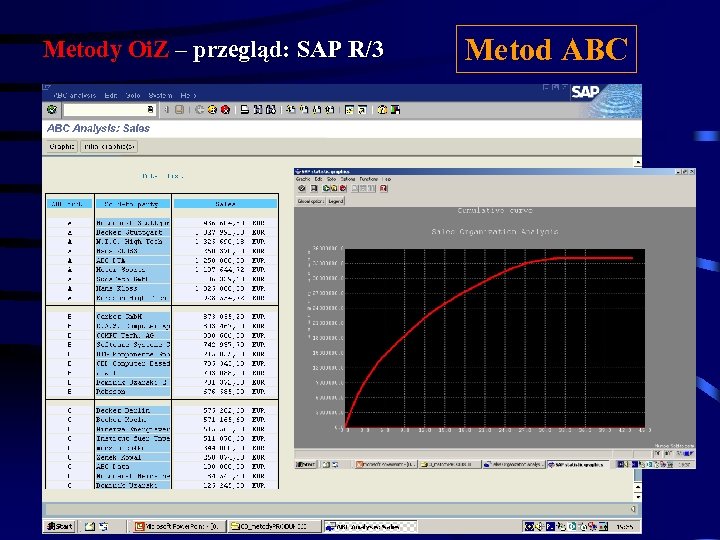Click the scroll down arrow of the list
This screenshot has width=720, height=540.
click(638, 497)
